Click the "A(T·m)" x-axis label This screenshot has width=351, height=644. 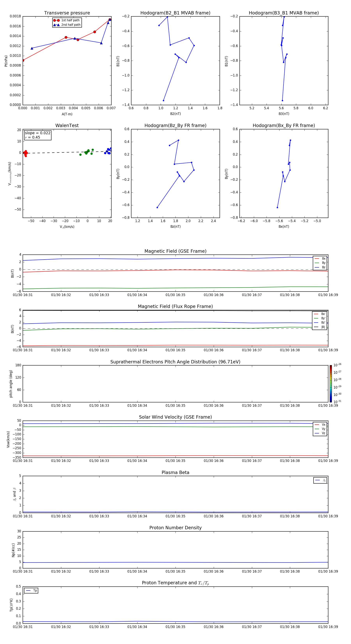coord(67,114)
